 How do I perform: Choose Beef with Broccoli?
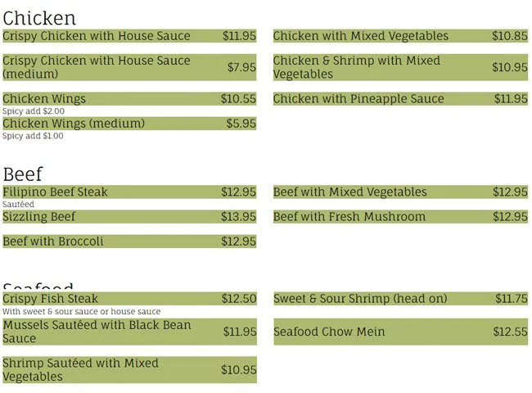pos(129,242)
